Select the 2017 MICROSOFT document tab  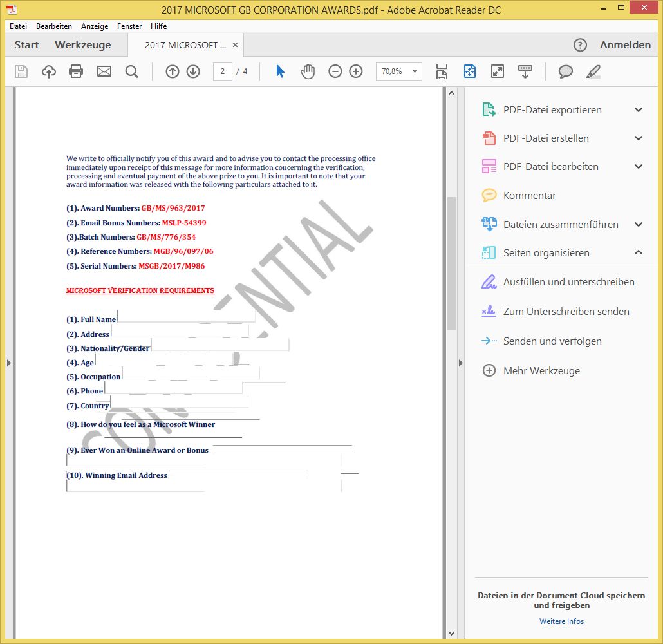click(185, 45)
